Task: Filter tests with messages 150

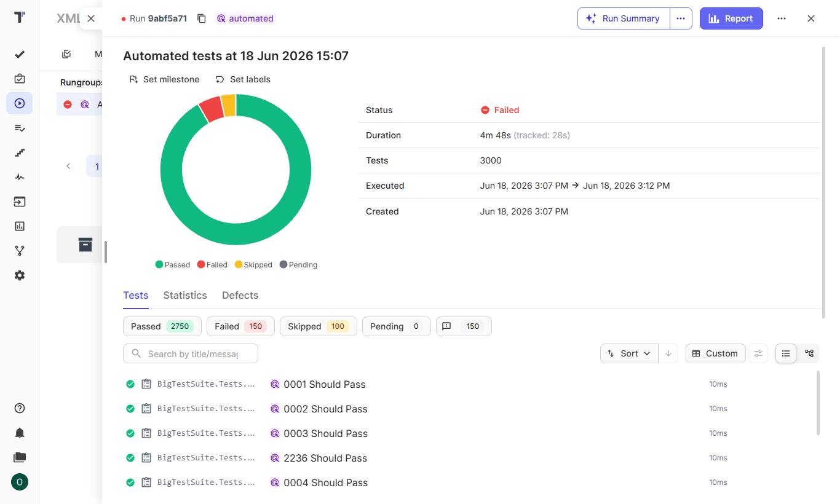Action: [464, 326]
